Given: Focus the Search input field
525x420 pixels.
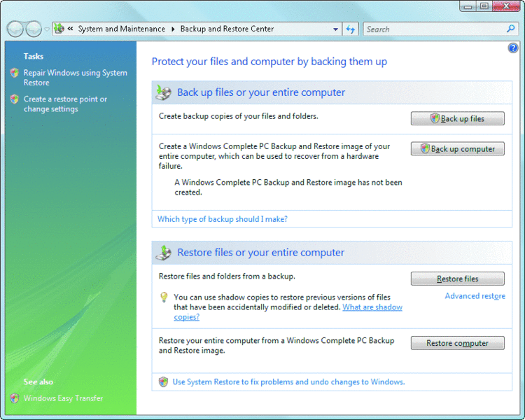Looking at the screenshot, I should point(435,29).
